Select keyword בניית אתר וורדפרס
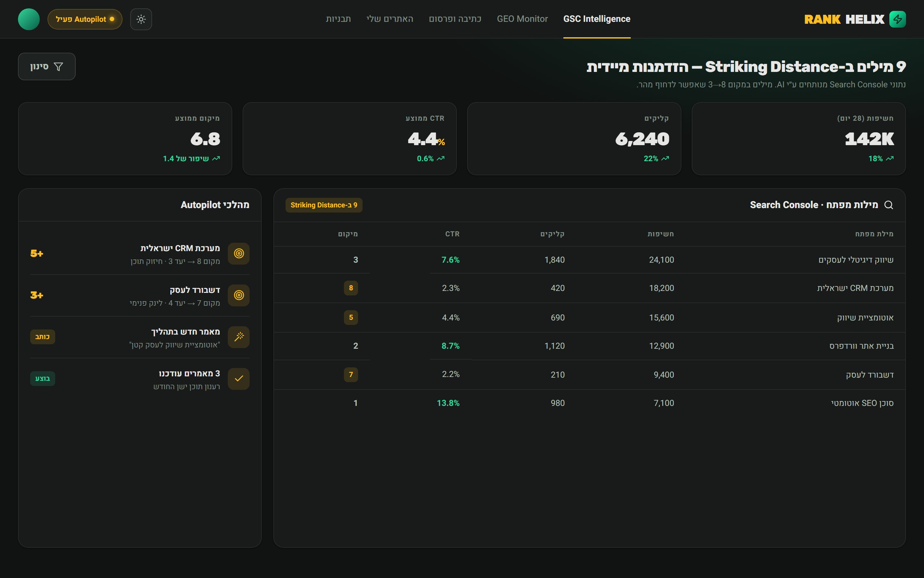This screenshot has height=578, width=924. 861,346
